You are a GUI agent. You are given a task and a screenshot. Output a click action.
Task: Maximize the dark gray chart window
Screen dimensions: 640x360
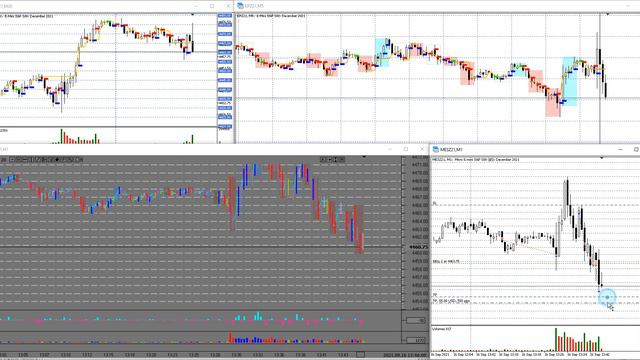point(406,149)
